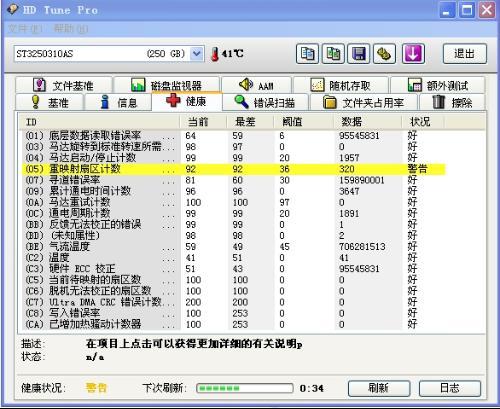Select the (0C) 通电周期计数 row
The image size is (500, 409).
click(232, 213)
